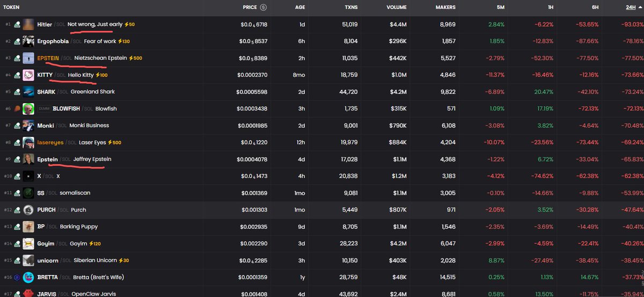The height and width of the screenshot is (297, 644).
Task: Click the Monki token avatar
Action: [28, 126]
